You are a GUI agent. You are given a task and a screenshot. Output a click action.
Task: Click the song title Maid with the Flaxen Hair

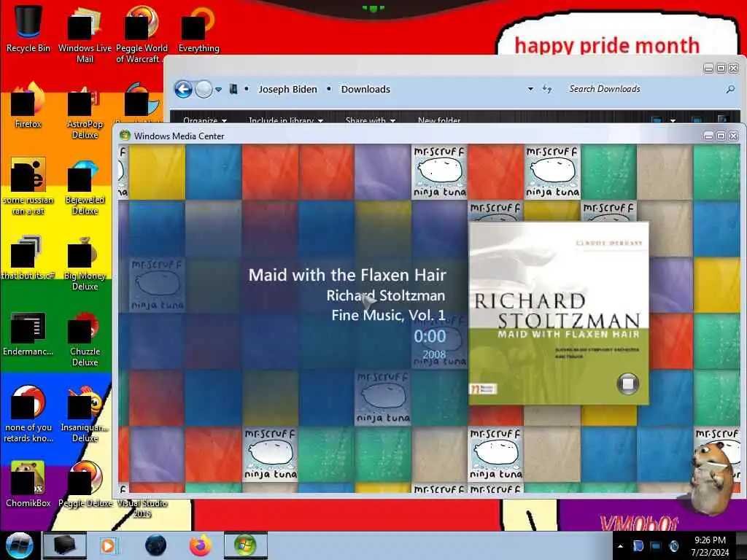(x=347, y=275)
